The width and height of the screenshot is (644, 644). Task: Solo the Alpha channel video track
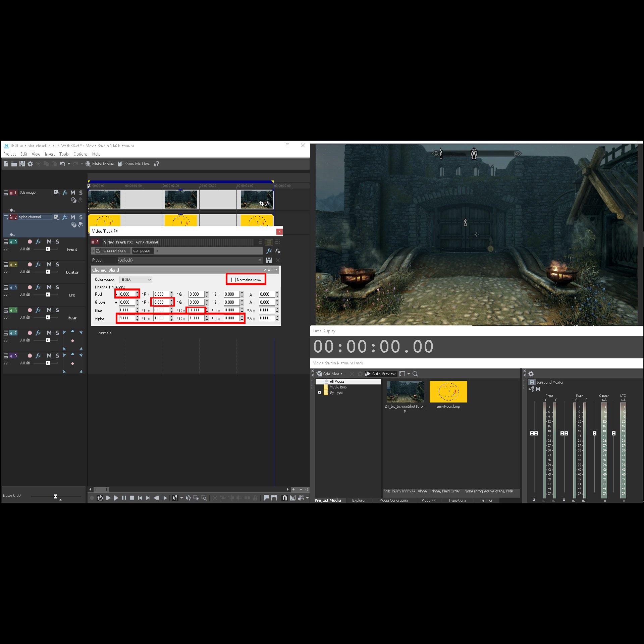coord(81,217)
